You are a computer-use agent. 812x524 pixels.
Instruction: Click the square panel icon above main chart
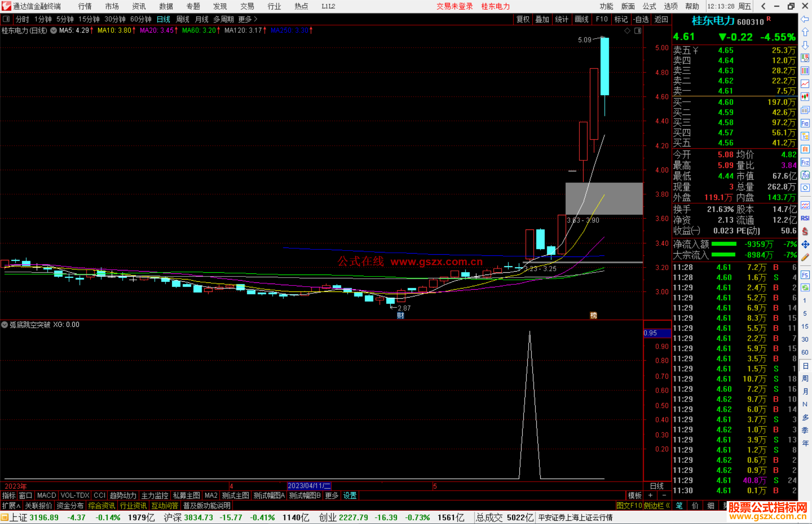(x=638, y=31)
